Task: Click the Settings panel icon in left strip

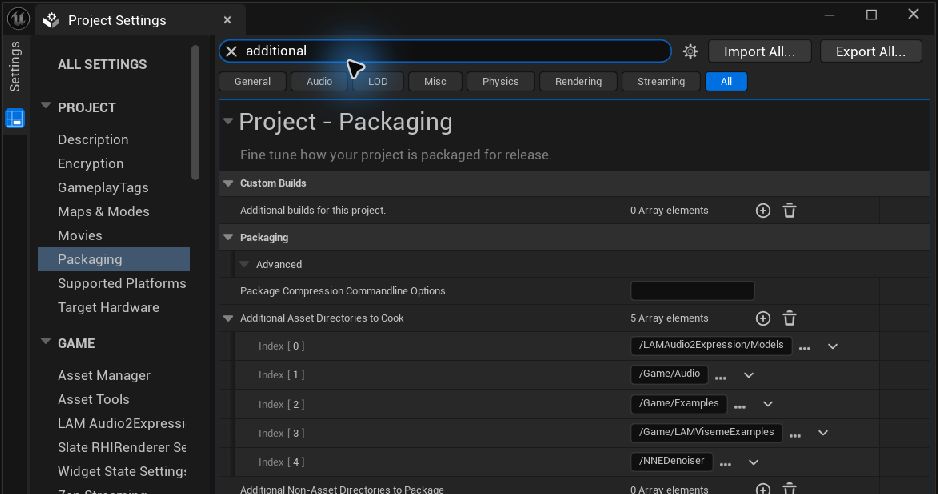Action: (15, 118)
